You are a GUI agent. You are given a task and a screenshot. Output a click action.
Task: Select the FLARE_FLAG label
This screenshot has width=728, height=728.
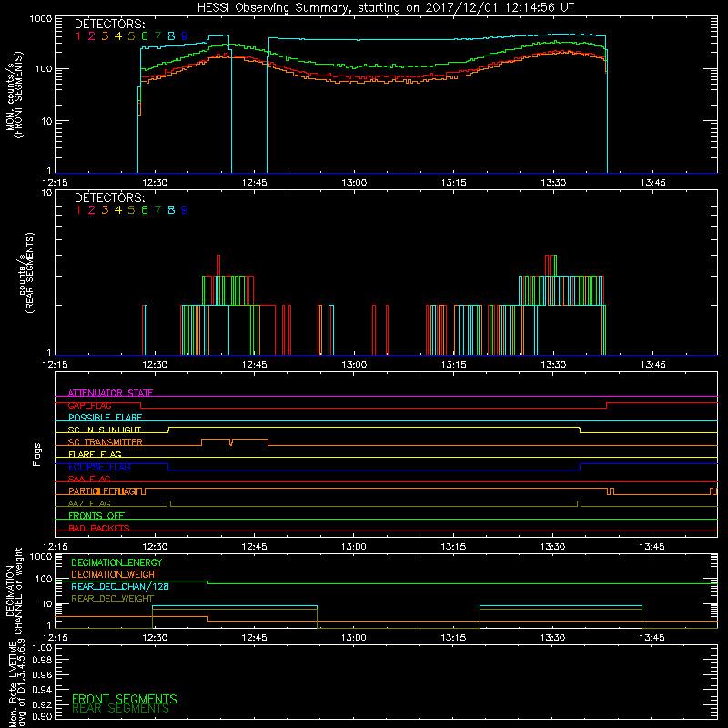95,454
